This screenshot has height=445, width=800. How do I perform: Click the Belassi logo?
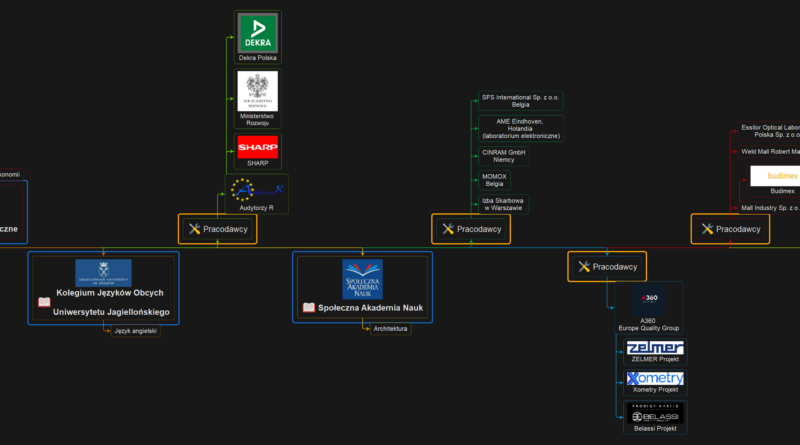tap(655, 413)
